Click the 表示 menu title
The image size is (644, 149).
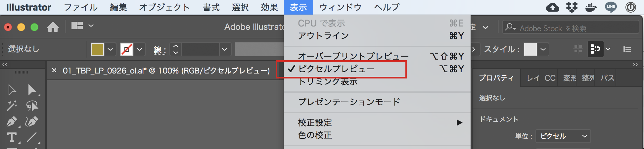point(299,7)
